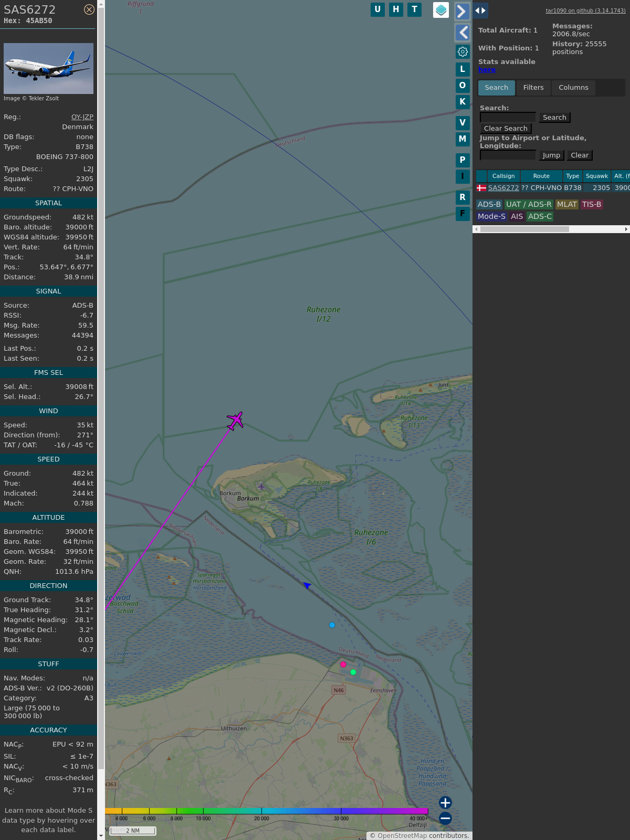Switch to the Search tab
This screenshot has height=840, width=630.
[497, 88]
